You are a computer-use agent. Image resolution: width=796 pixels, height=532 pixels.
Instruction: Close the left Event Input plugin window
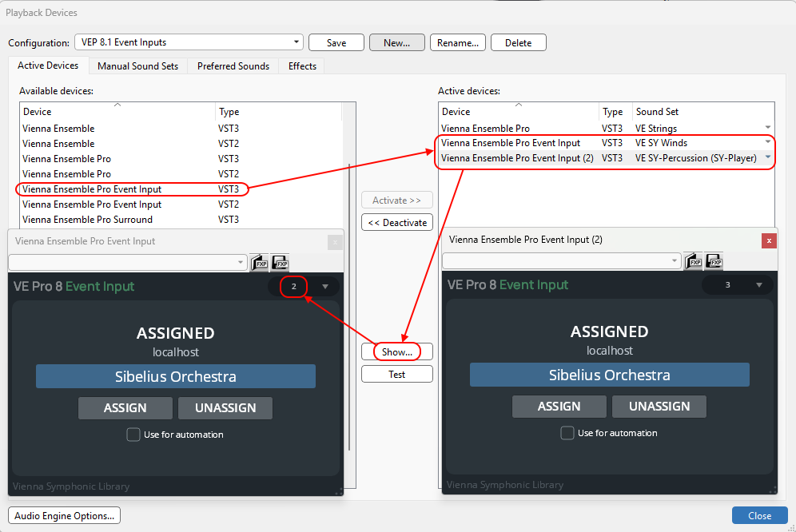point(335,243)
